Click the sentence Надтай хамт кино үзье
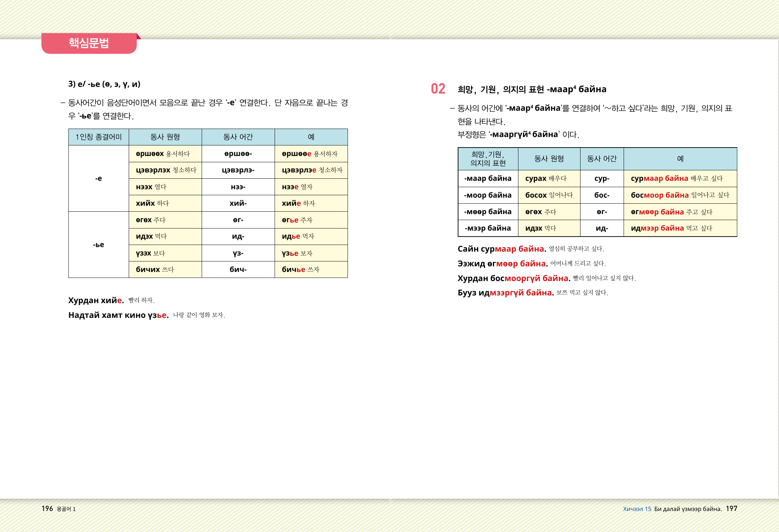 [x=119, y=315]
